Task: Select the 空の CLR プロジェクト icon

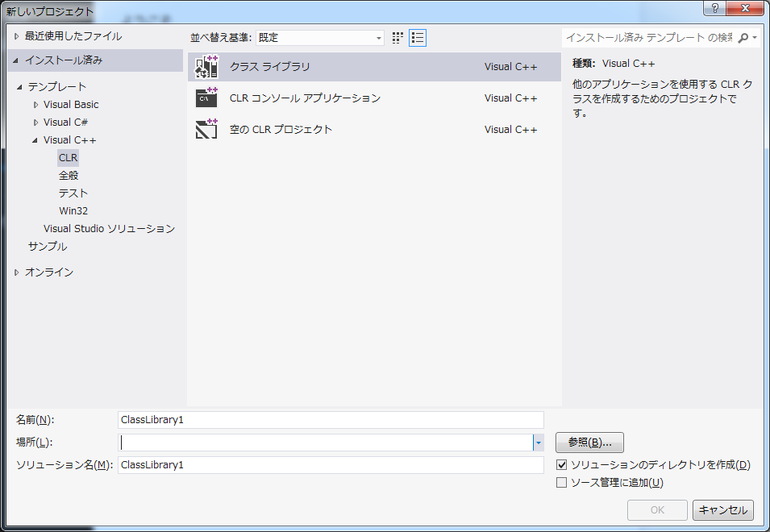Action: point(207,130)
